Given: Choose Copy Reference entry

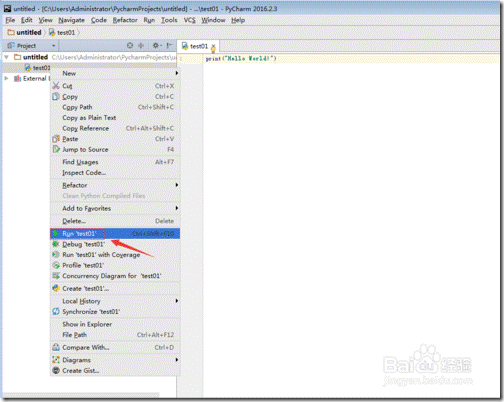Looking at the screenshot, I should (115, 128).
